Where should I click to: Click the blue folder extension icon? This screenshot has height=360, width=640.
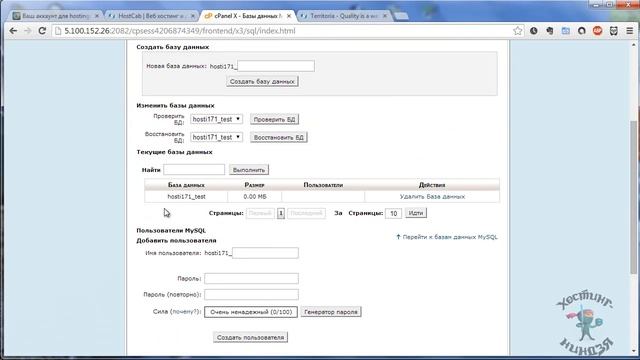click(x=565, y=31)
